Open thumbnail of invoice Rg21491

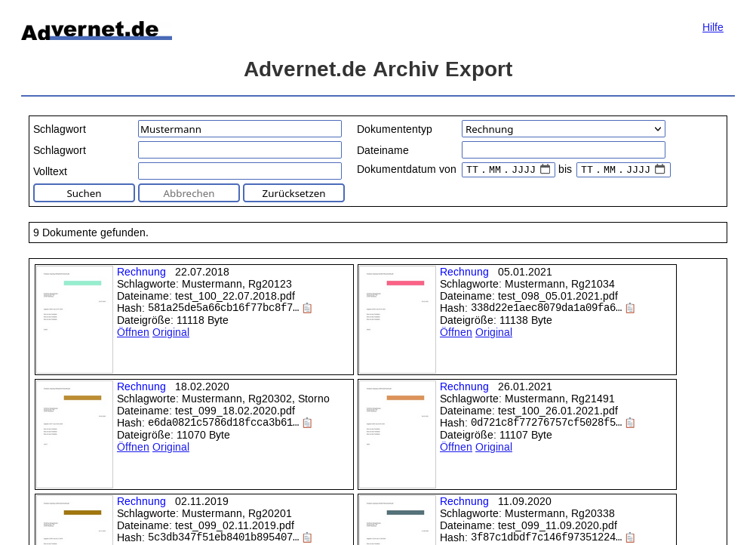tap(398, 435)
